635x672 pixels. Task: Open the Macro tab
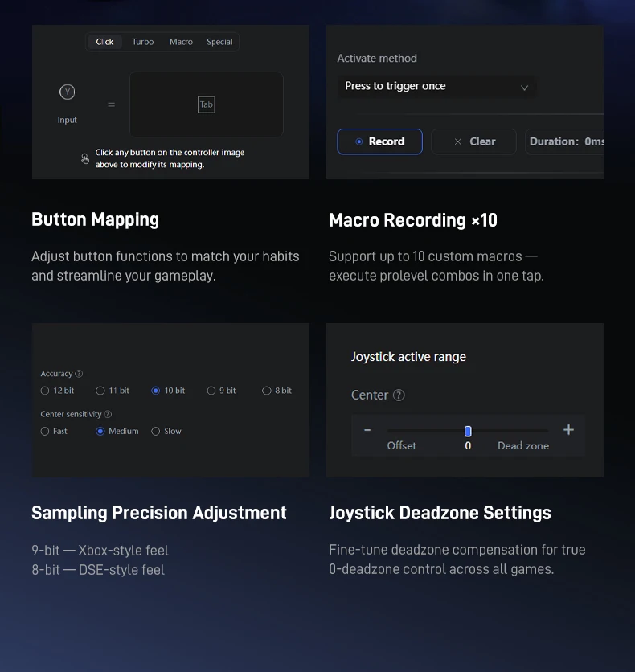181,42
